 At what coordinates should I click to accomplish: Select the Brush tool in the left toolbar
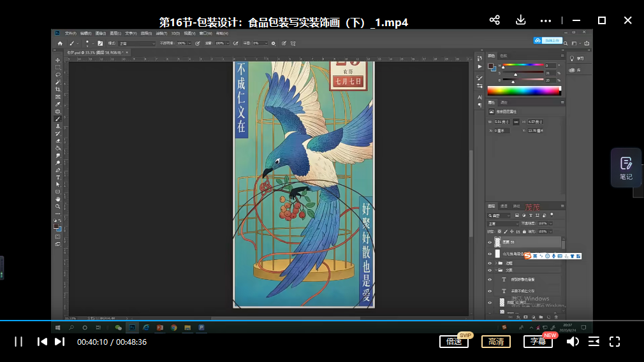pyautogui.click(x=58, y=119)
